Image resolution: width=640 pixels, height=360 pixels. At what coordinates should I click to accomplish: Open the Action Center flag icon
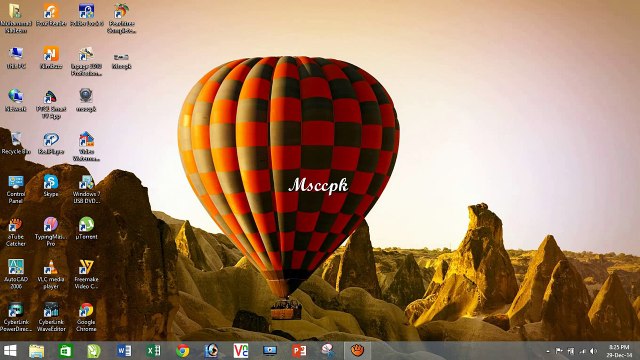(559, 351)
